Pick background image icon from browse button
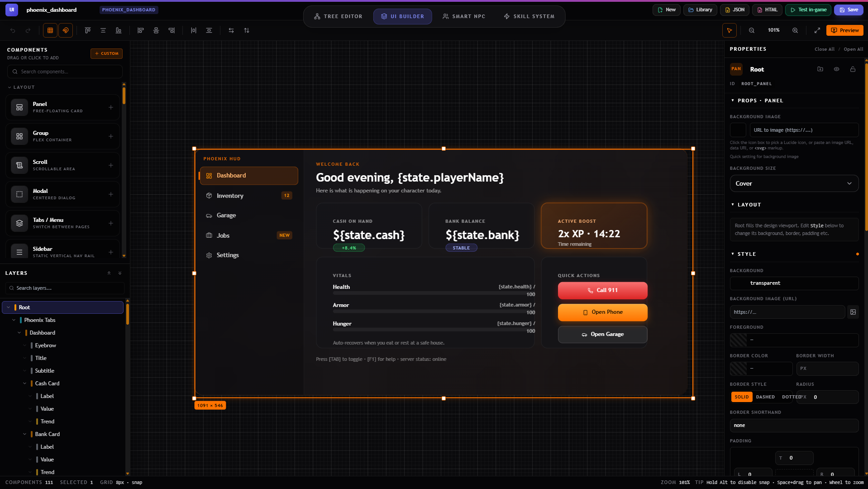Viewport: 868px width, 489px height. coord(853,312)
